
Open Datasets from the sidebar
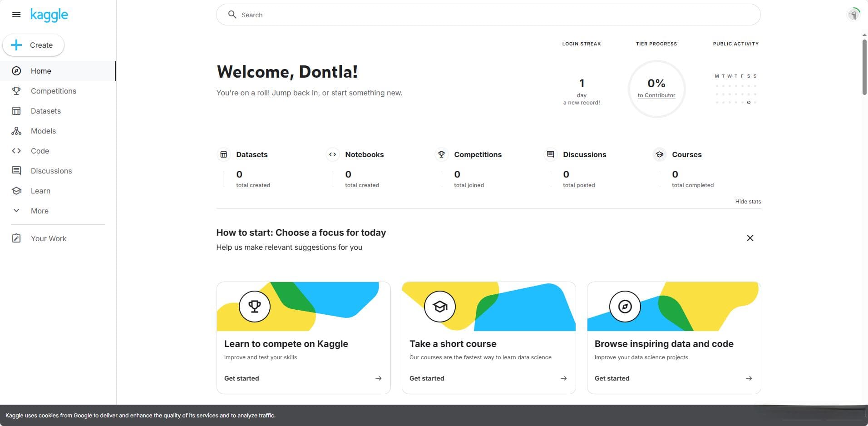pos(58,111)
